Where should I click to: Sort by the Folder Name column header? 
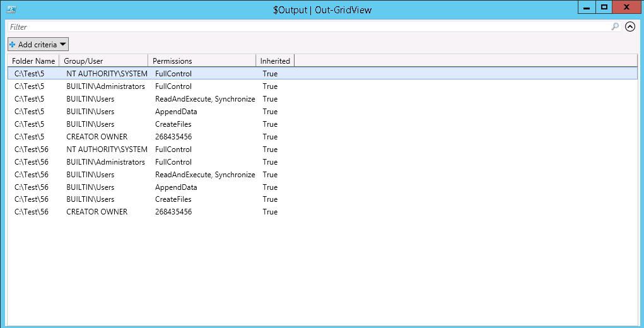coord(33,61)
